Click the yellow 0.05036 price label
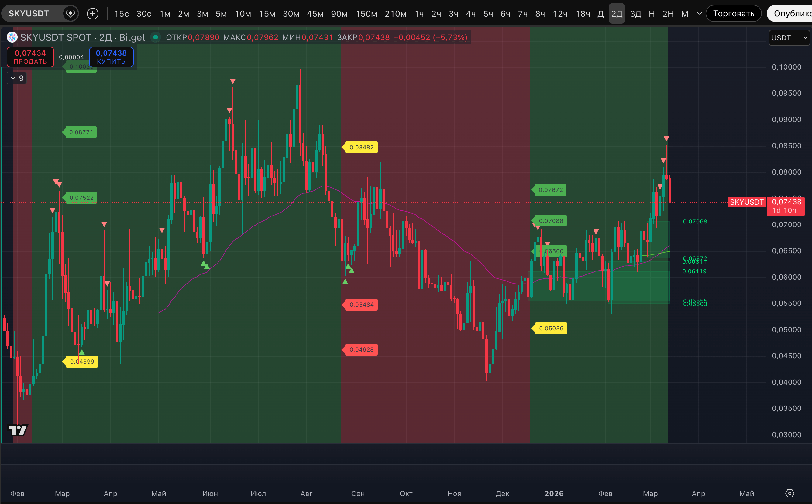812x504 pixels. 551,328
